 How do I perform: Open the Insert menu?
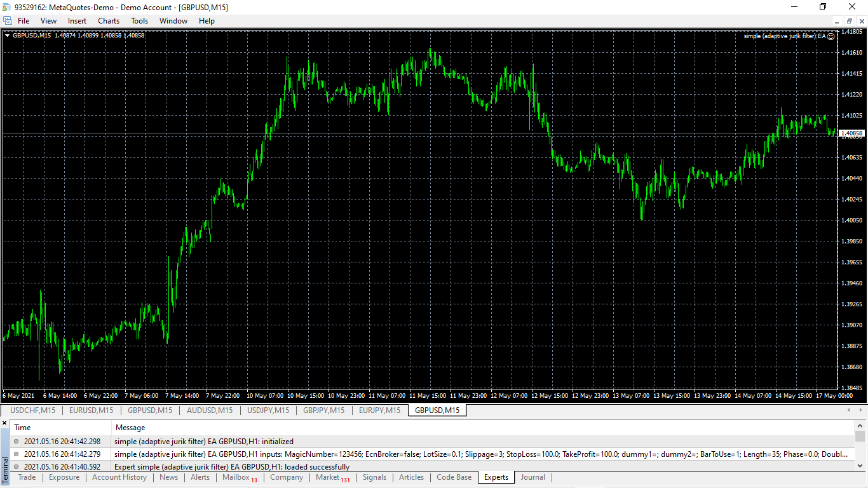(78, 21)
